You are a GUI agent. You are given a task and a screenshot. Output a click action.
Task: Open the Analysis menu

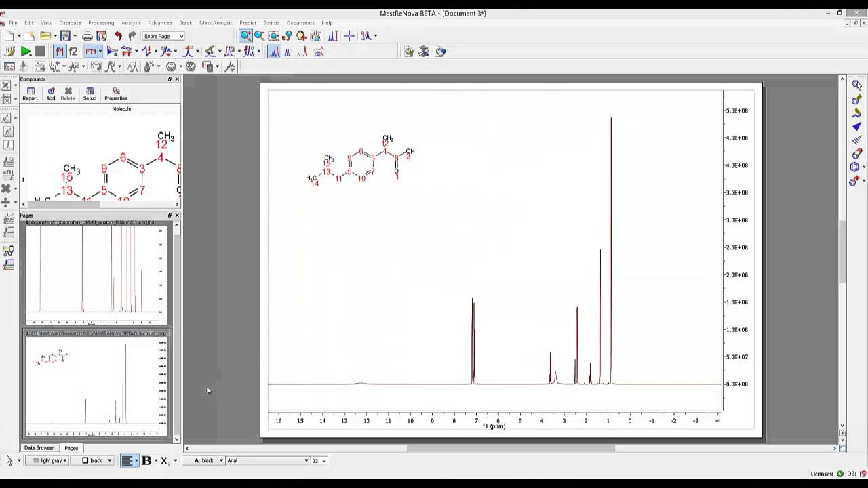point(131,23)
